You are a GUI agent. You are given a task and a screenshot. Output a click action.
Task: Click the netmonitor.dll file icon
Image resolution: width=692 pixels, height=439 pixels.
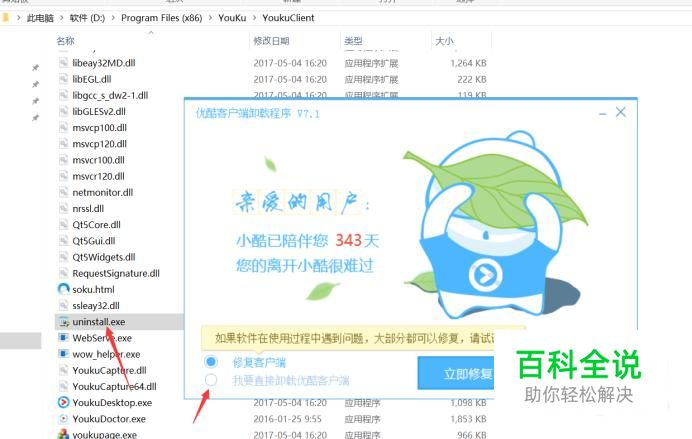click(64, 192)
